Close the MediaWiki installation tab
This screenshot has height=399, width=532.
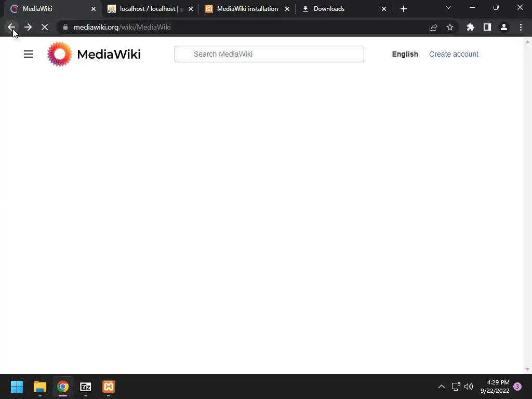tap(287, 9)
